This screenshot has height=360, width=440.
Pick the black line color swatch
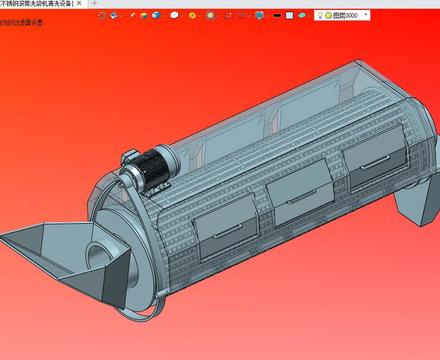277,15
